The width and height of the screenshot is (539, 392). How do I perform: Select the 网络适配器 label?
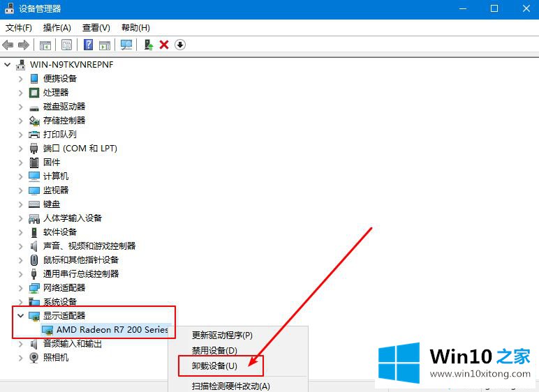point(64,287)
